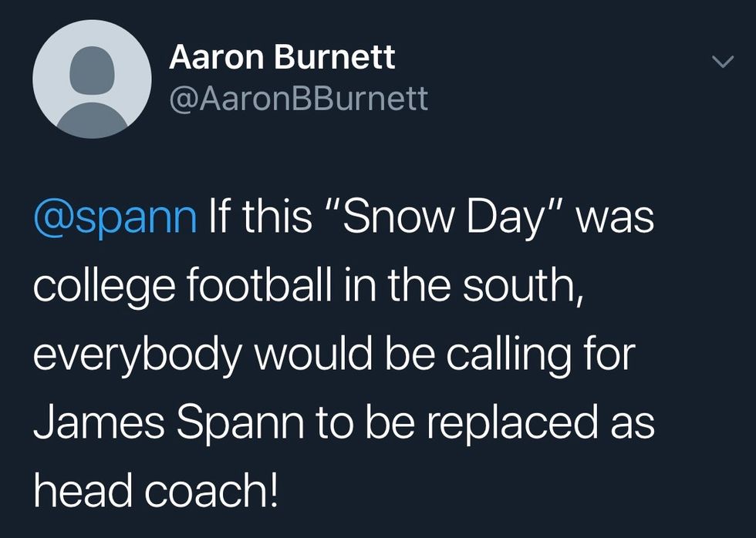
Task: Click the word "coach!" ending the tweet
Action: click(x=215, y=489)
